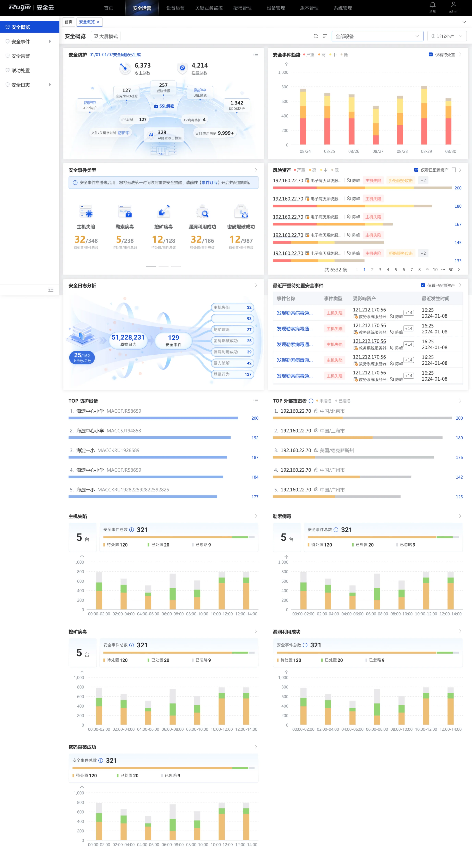Open 授权管理 top menu

tap(242, 8)
